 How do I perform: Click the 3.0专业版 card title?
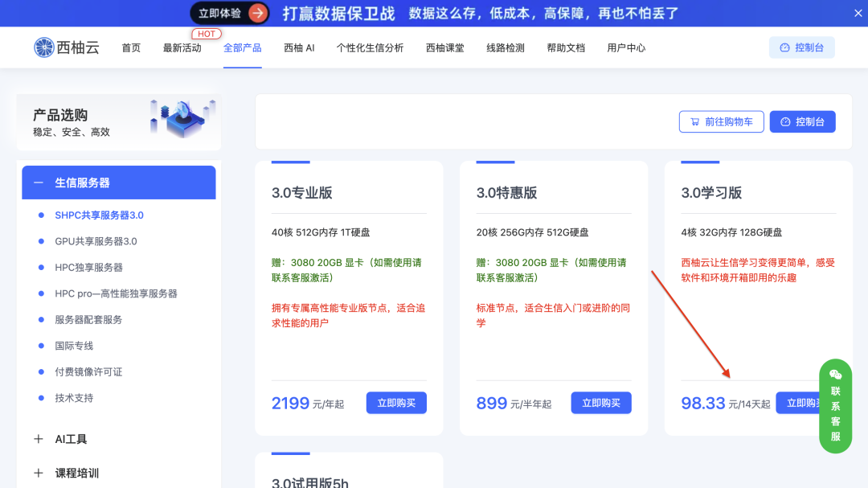pos(301,193)
